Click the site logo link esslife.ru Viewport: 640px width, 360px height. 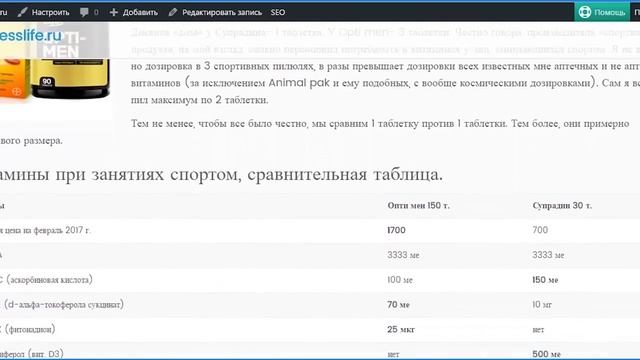point(31,36)
